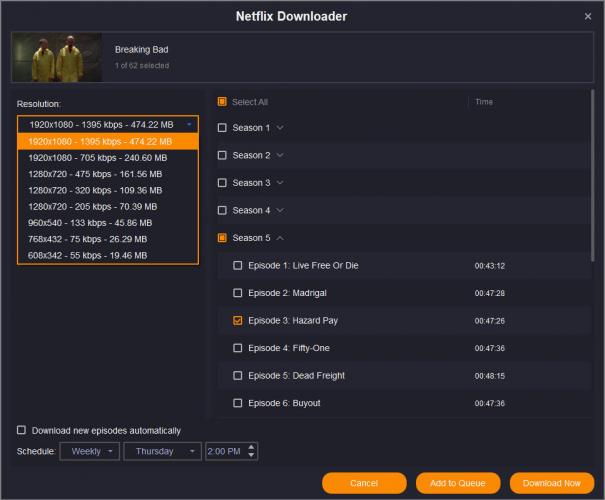
Task: Click the 2:00 PM time field
Action: (x=225, y=451)
